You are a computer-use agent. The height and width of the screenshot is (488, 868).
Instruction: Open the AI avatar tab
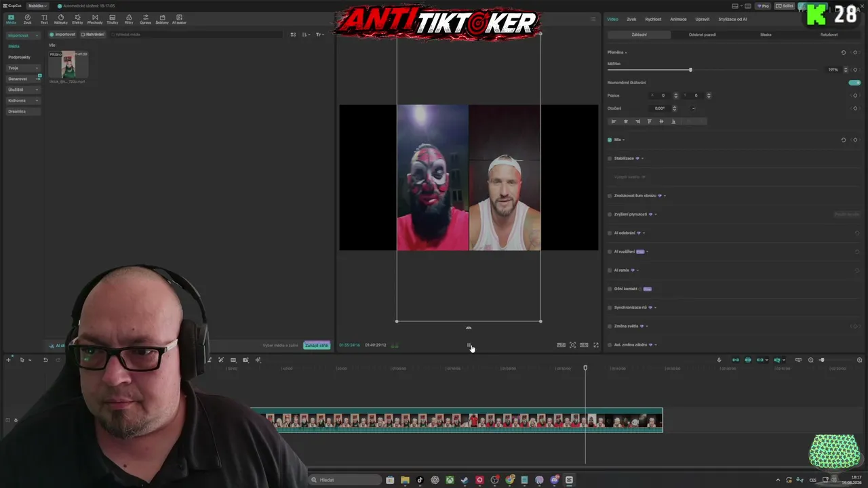pos(179,19)
